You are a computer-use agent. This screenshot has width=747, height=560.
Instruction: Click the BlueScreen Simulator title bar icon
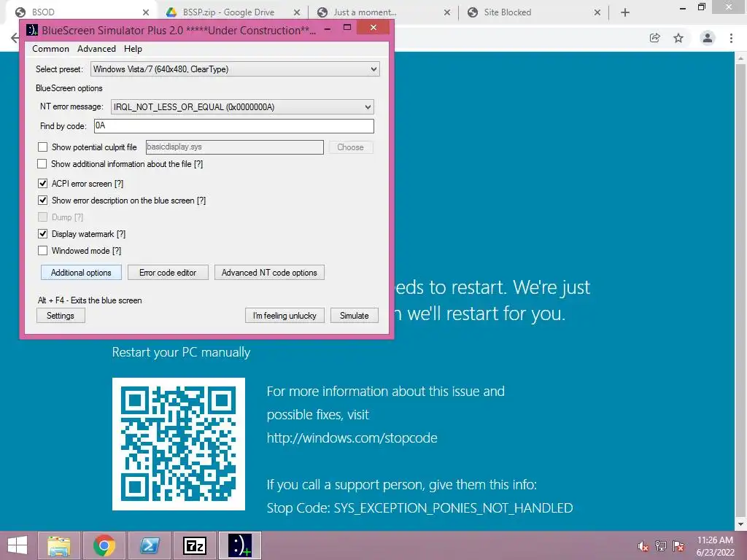[x=32, y=30]
